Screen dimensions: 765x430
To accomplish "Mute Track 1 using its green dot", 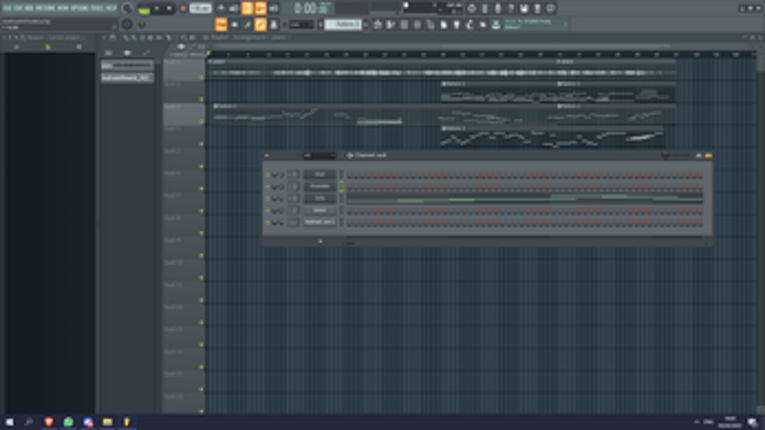I will click(x=201, y=78).
